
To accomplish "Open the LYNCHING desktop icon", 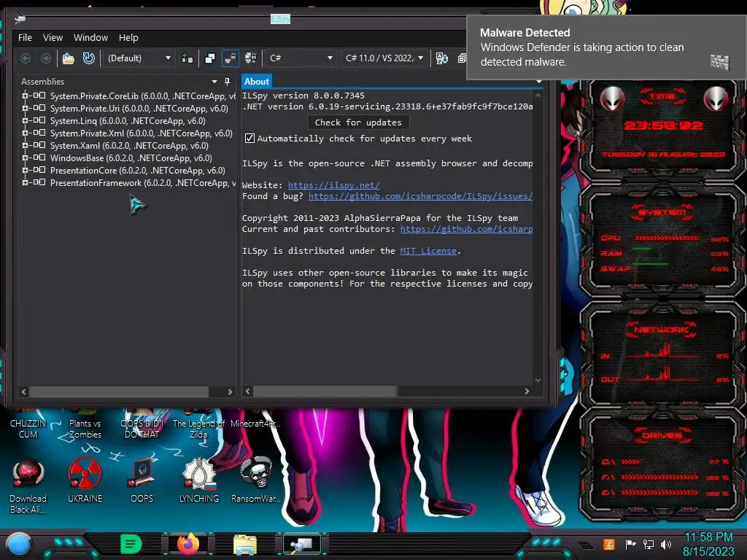I will click(199, 480).
